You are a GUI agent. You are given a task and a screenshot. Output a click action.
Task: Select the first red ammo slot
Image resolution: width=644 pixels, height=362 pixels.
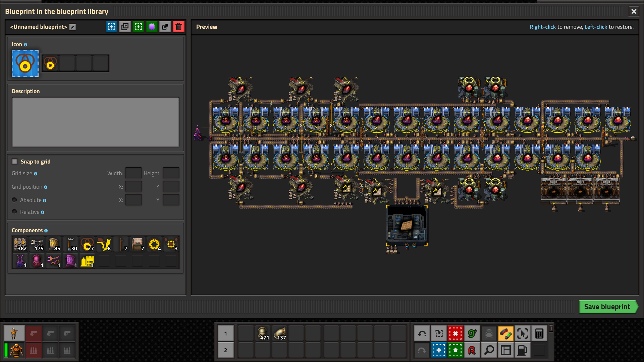(x=34, y=350)
